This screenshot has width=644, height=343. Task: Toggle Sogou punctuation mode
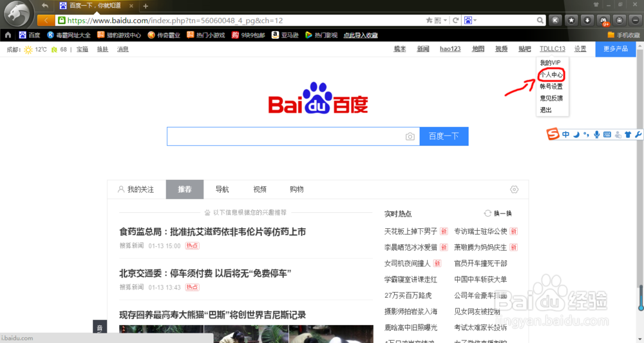pyautogui.click(x=586, y=135)
